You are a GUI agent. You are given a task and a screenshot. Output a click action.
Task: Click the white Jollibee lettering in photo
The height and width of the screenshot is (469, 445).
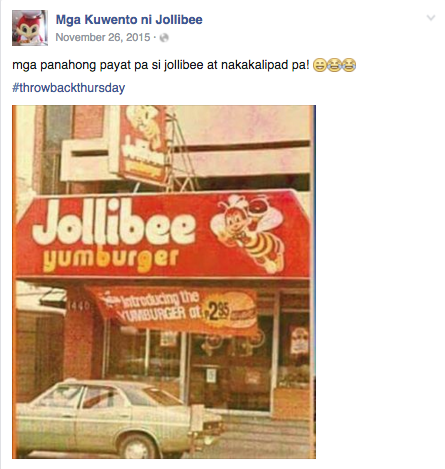click(114, 222)
